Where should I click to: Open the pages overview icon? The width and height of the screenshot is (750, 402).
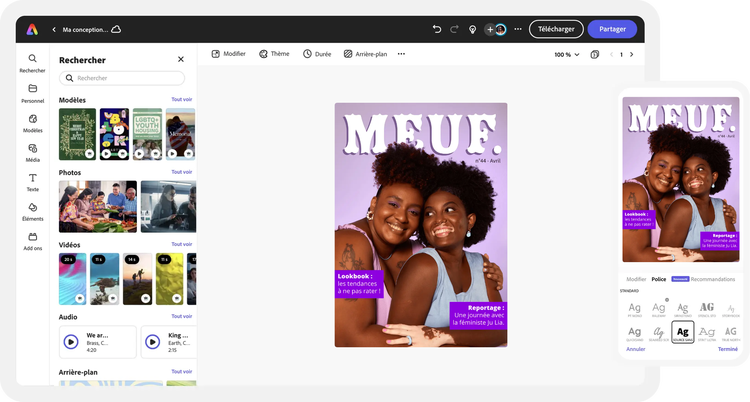[595, 55]
